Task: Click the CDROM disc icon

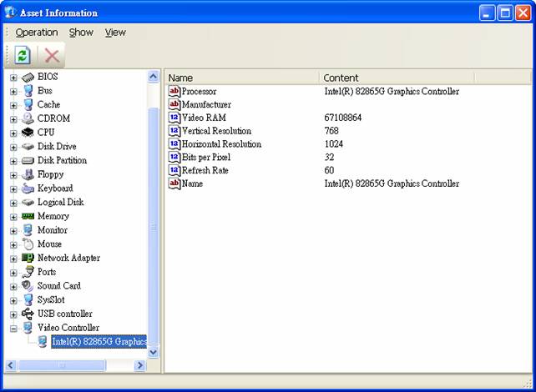Action: [x=28, y=118]
